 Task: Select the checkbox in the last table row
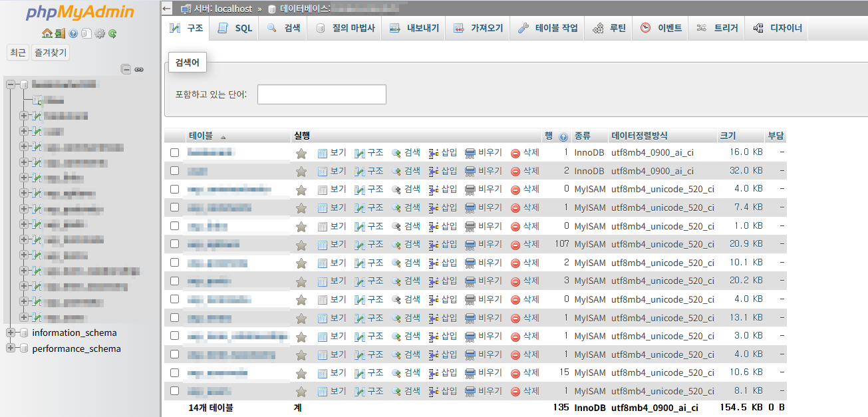pos(175,391)
